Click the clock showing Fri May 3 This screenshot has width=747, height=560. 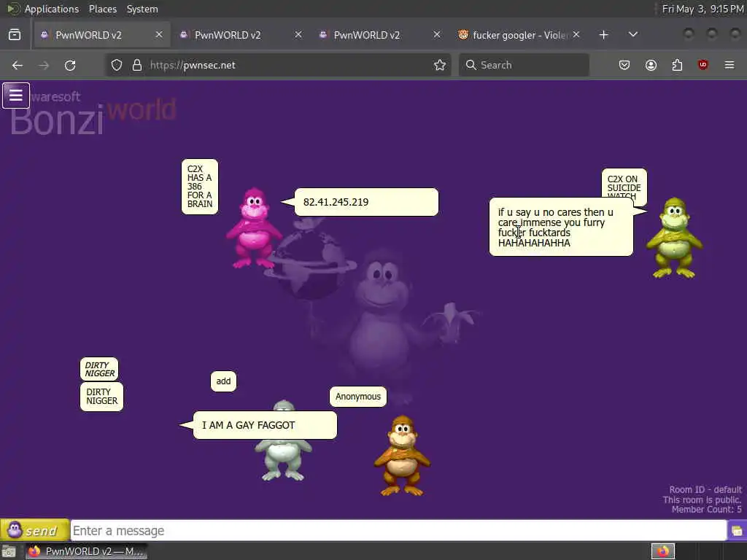click(x=703, y=9)
